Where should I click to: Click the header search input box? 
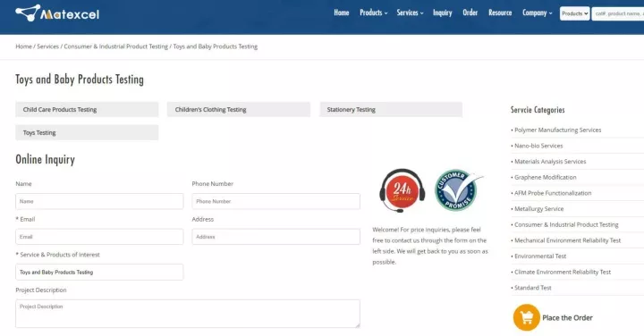click(618, 13)
